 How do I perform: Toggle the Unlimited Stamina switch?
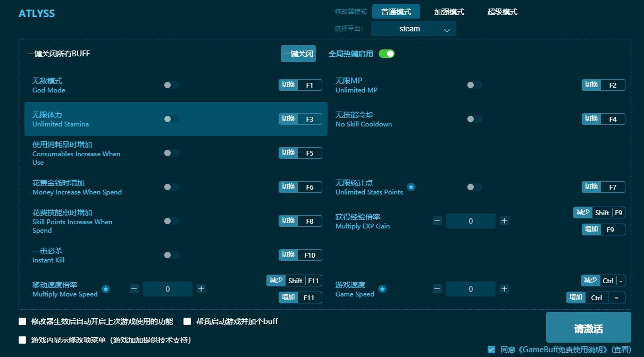171,119
